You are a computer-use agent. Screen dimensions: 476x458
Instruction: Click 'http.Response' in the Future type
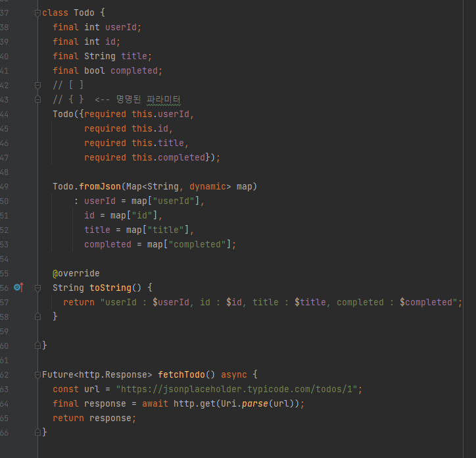click(x=112, y=374)
